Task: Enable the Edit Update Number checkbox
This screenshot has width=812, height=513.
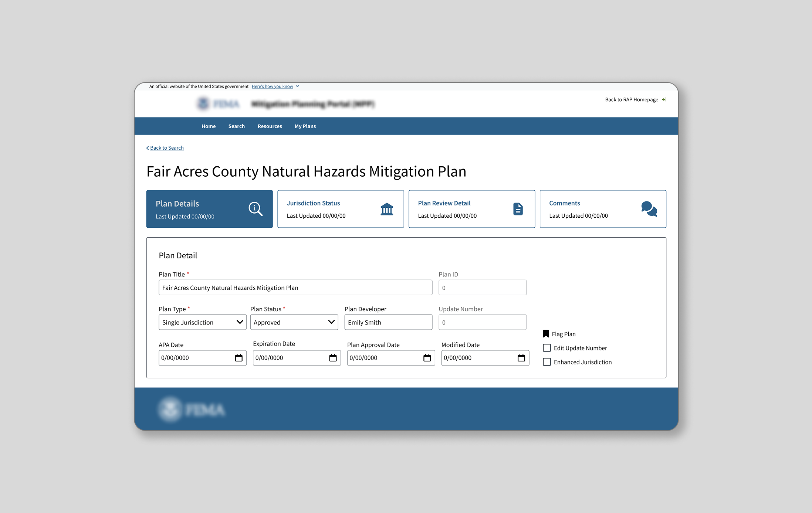Action: pyautogui.click(x=547, y=348)
